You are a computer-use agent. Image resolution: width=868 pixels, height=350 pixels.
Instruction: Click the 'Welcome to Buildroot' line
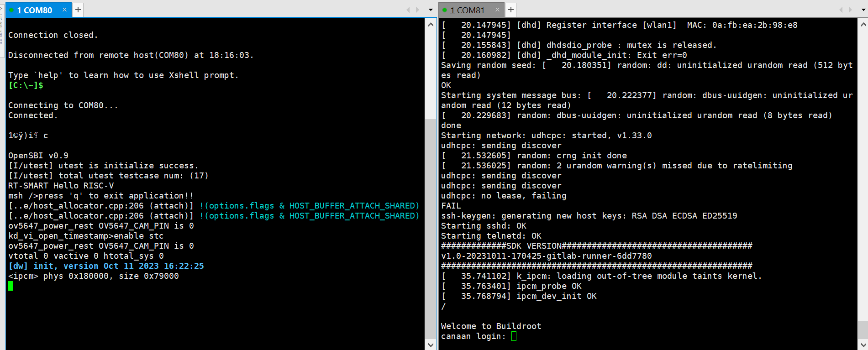click(x=491, y=326)
